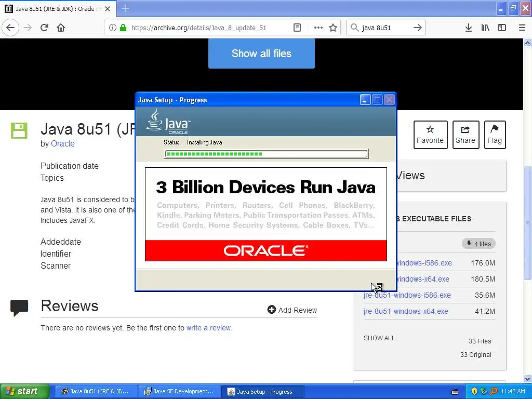The image size is (532, 399).
Task: Click the orange magnifier tray icon
Action: coord(494,391)
